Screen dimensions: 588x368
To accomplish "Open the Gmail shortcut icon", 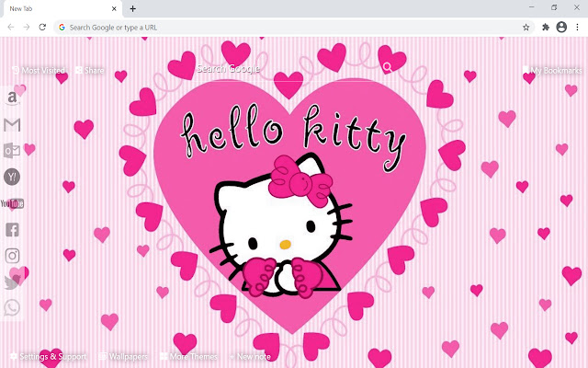I will [x=12, y=125].
